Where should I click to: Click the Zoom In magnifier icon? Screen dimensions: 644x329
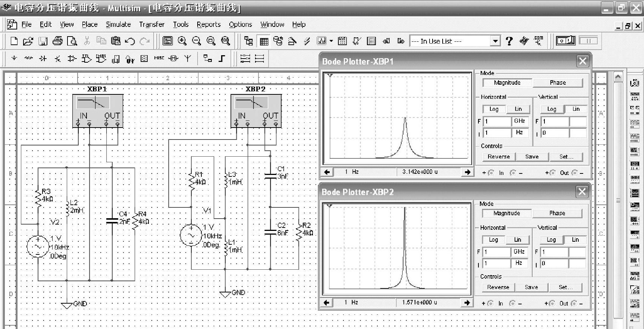coord(182,41)
